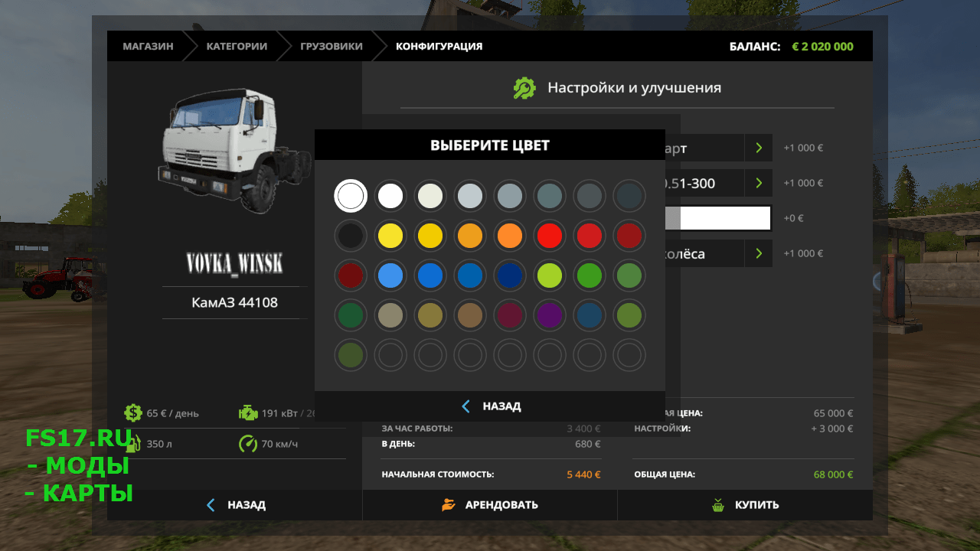
Task: Pick the dark navy blue swatch
Action: point(510,275)
